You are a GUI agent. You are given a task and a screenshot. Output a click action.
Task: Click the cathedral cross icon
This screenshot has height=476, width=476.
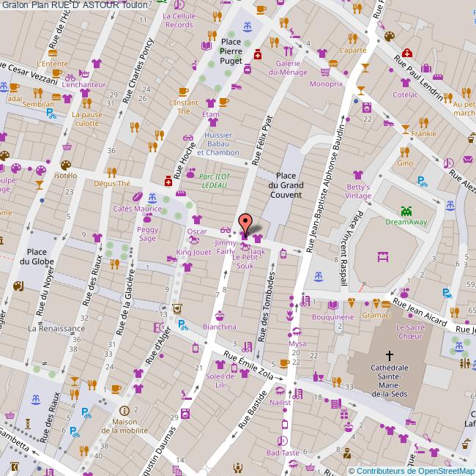pyautogui.click(x=389, y=354)
